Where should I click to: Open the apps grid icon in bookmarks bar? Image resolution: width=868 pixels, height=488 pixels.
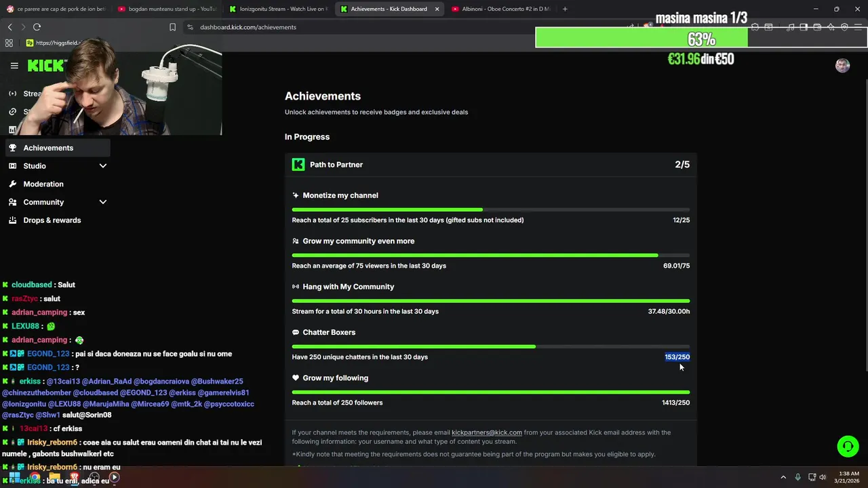point(9,43)
